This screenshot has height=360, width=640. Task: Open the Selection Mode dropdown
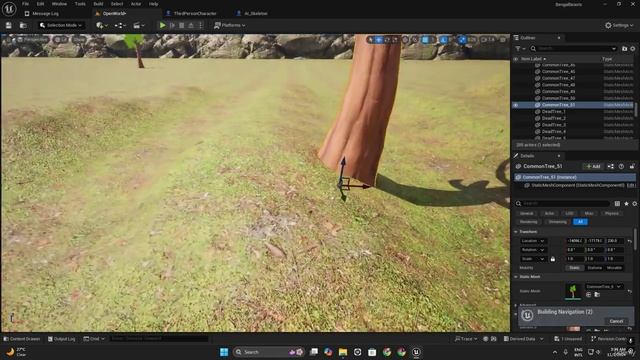coord(61,25)
